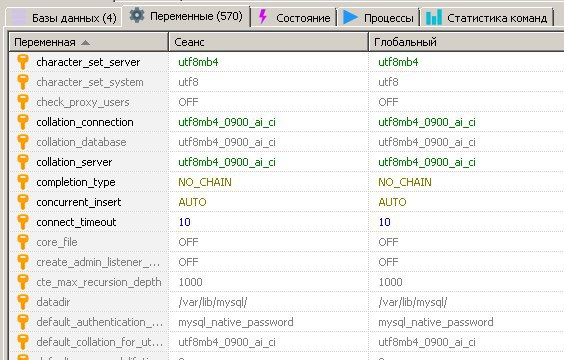Sort by the Переменная column header

[88, 42]
